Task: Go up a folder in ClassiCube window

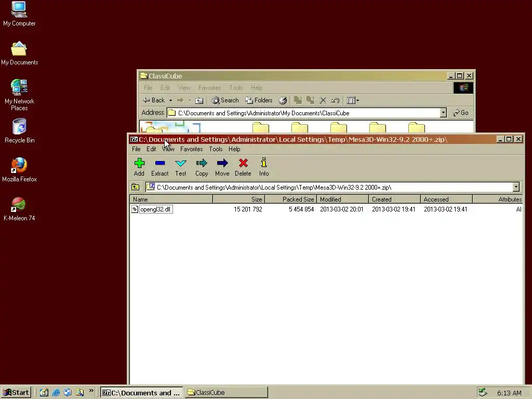Action: click(x=199, y=100)
